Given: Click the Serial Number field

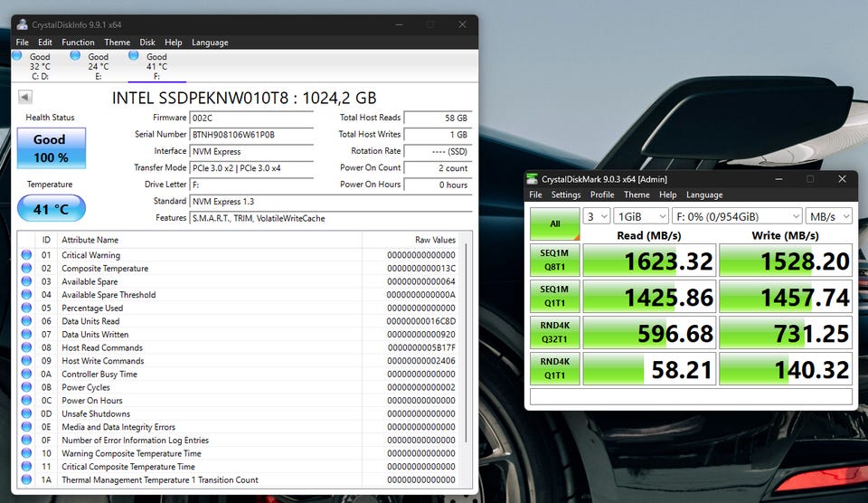Looking at the screenshot, I should 252,135.
